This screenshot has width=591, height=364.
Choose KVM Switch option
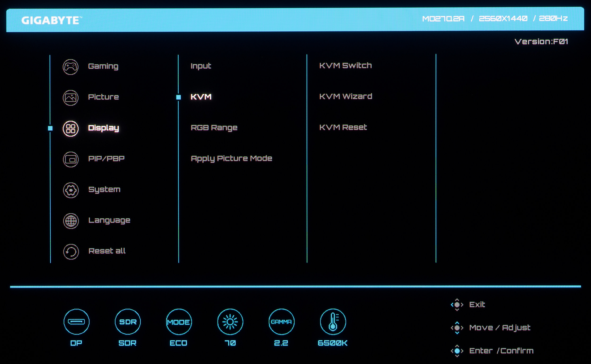(x=345, y=65)
